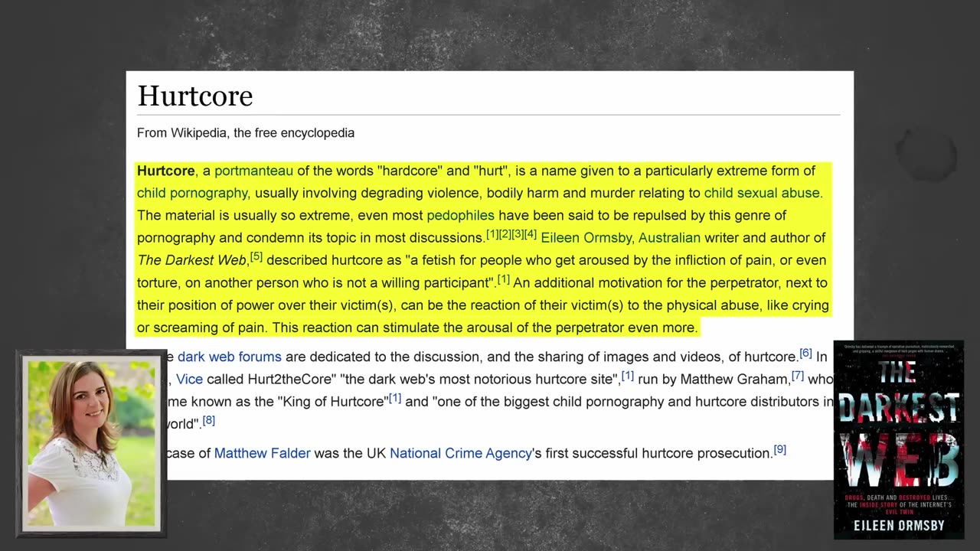This screenshot has height=551, width=980.
Task: Open the Vice link
Action: pos(189,379)
